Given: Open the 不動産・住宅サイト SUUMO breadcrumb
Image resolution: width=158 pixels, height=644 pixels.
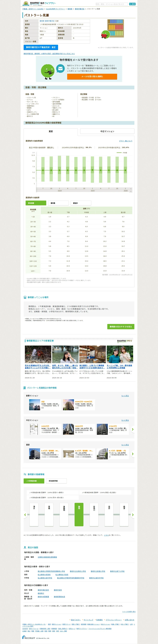Looking at the screenshot, I should coord(33,9).
